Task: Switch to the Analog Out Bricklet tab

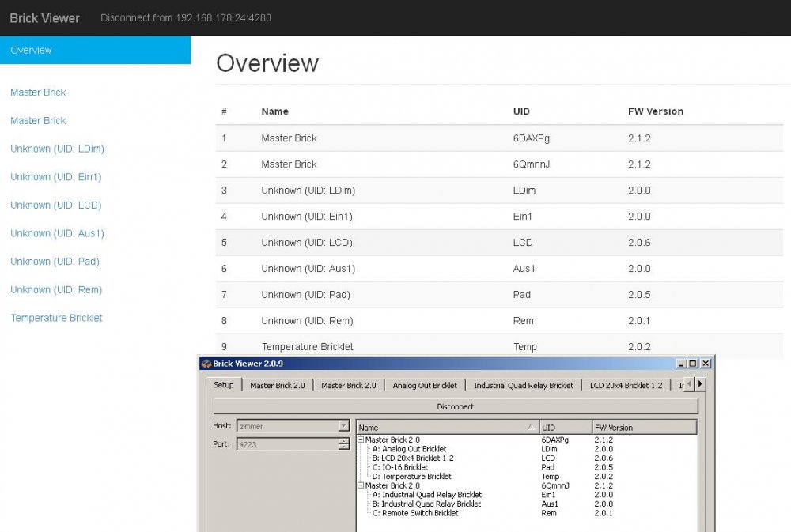Action: (425, 385)
